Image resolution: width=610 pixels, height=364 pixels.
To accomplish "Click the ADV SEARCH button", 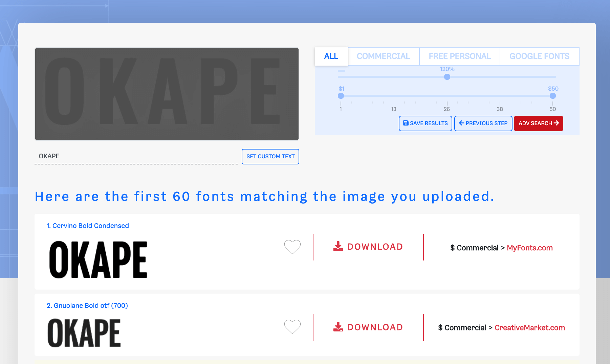I will (538, 123).
